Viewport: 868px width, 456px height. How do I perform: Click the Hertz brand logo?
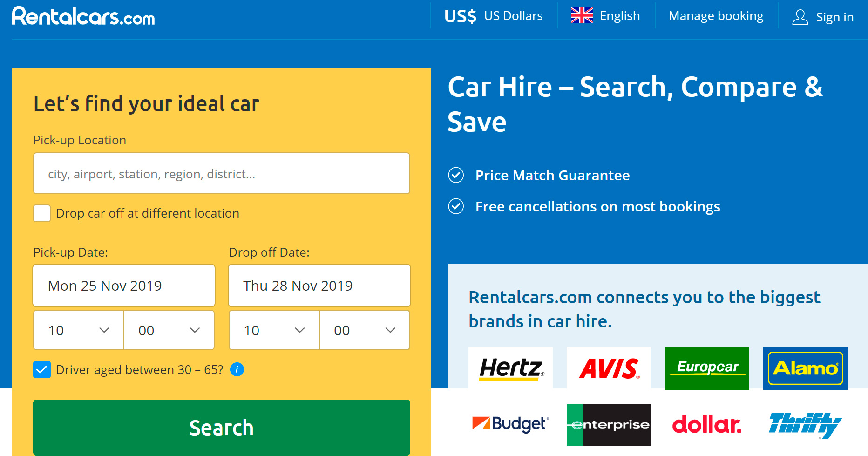click(510, 368)
